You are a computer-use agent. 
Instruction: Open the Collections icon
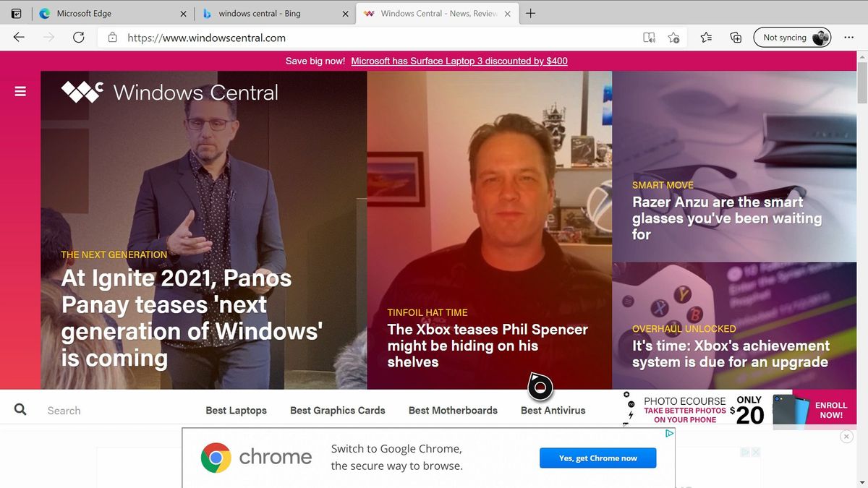click(x=734, y=37)
